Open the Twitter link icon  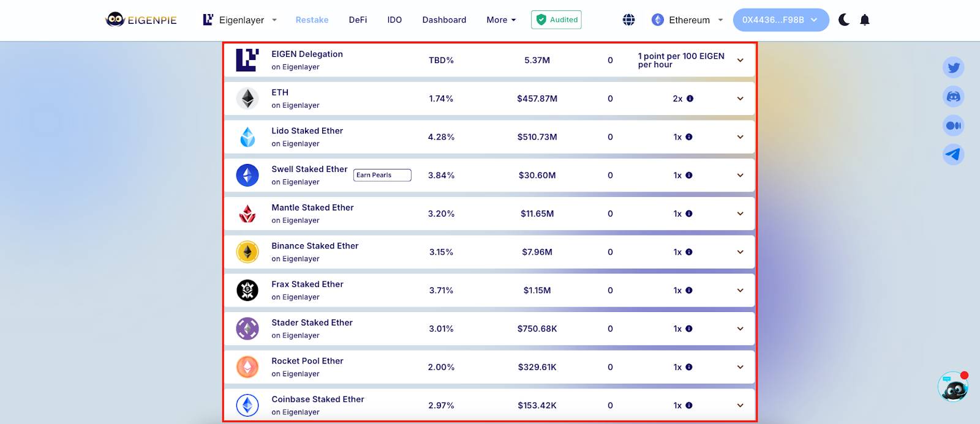click(954, 67)
